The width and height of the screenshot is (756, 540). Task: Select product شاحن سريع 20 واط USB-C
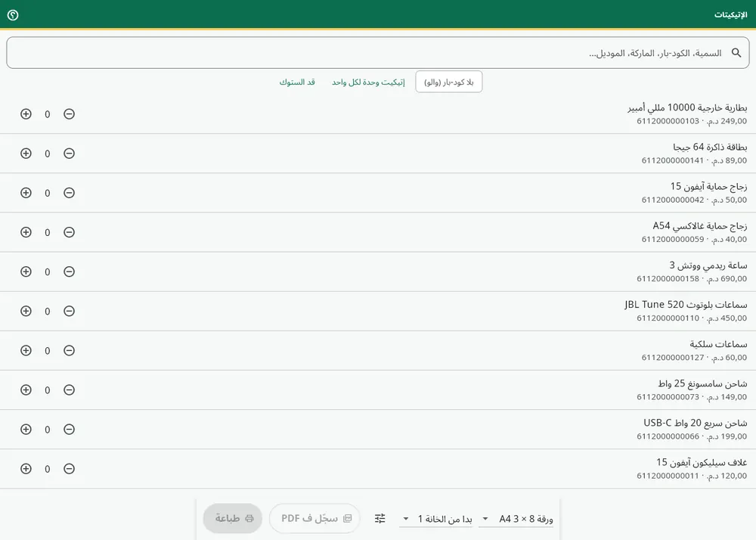coord(378,429)
